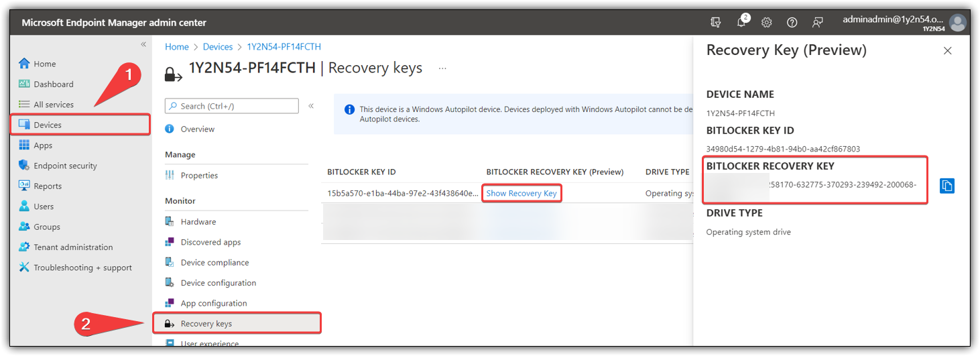Collapse the device resource menu

tap(311, 106)
